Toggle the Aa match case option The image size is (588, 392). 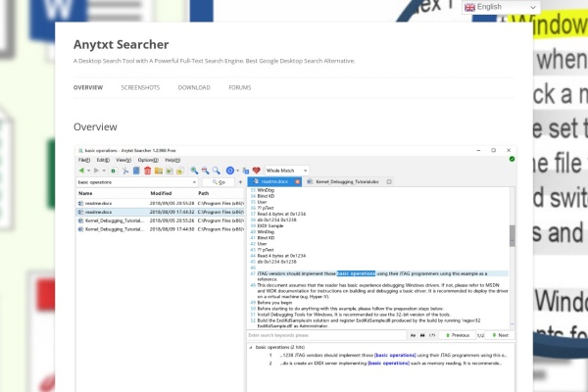click(x=413, y=335)
